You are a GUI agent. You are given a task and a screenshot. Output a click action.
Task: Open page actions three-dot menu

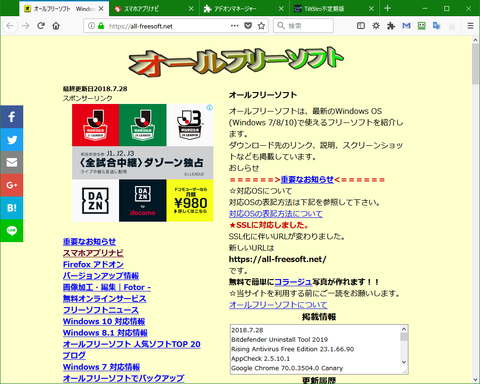click(235, 26)
